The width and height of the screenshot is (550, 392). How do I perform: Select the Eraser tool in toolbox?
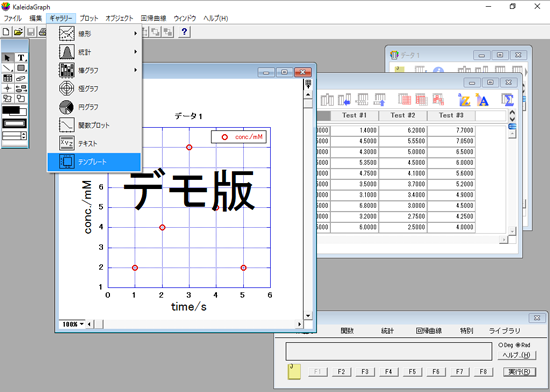click(21, 78)
